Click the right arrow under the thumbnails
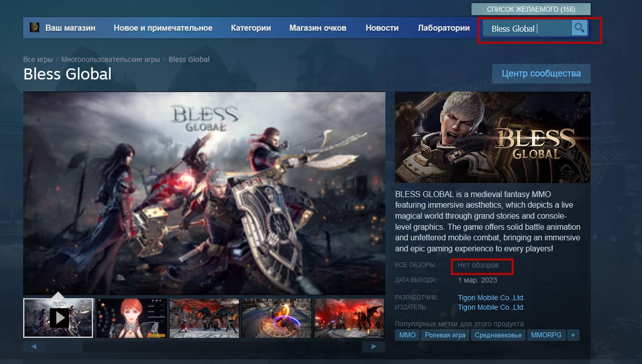642x364 pixels. (x=373, y=347)
